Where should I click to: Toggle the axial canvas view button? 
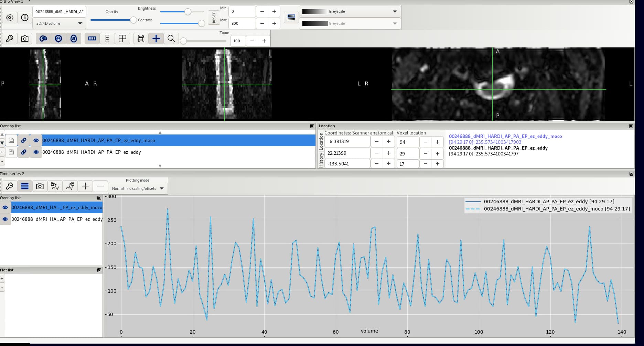[x=74, y=39]
